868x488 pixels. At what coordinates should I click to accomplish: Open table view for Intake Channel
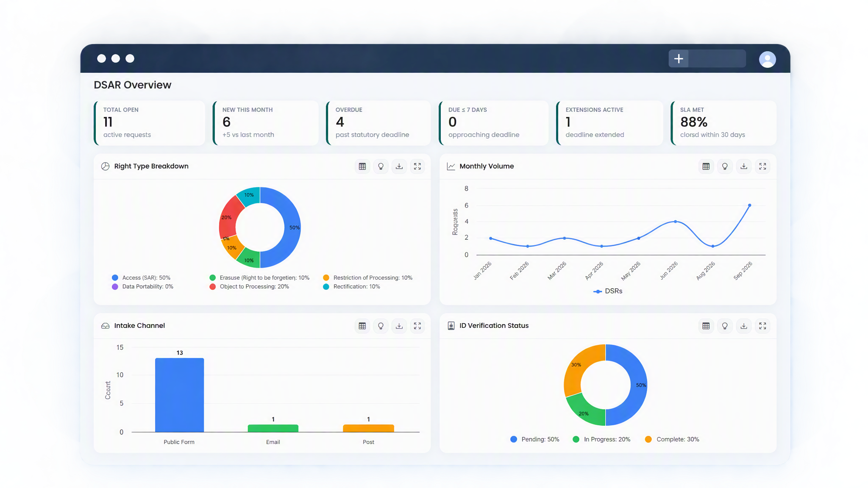tap(362, 326)
